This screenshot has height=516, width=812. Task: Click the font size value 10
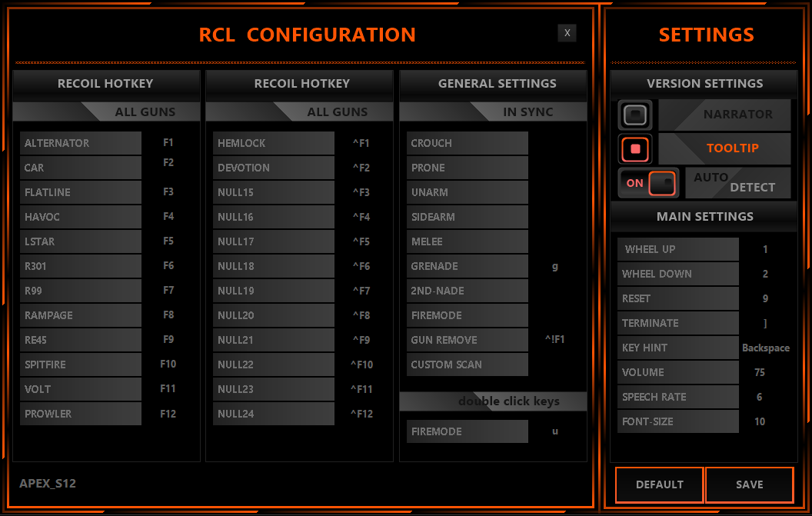(x=760, y=421)
